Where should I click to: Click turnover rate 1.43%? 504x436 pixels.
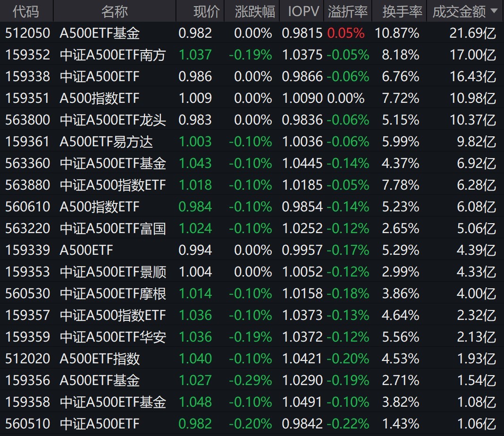pos(401,424)
